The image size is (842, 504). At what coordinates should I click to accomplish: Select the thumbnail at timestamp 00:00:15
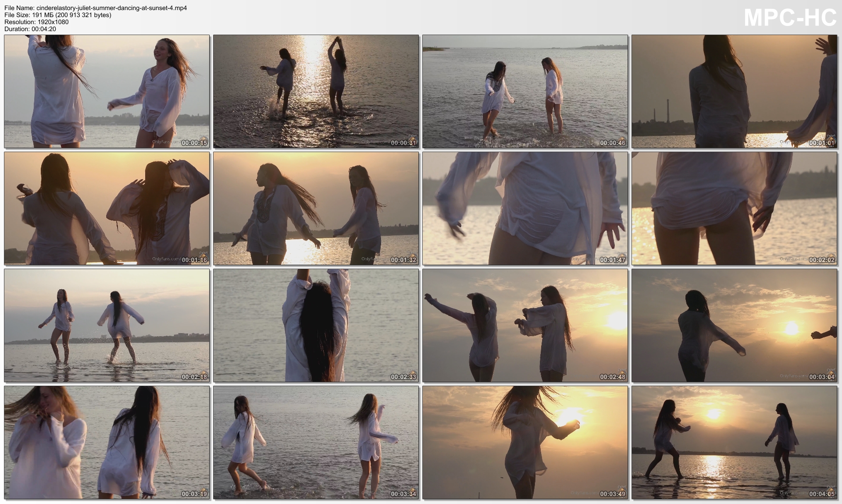click(x=107, y=92)
